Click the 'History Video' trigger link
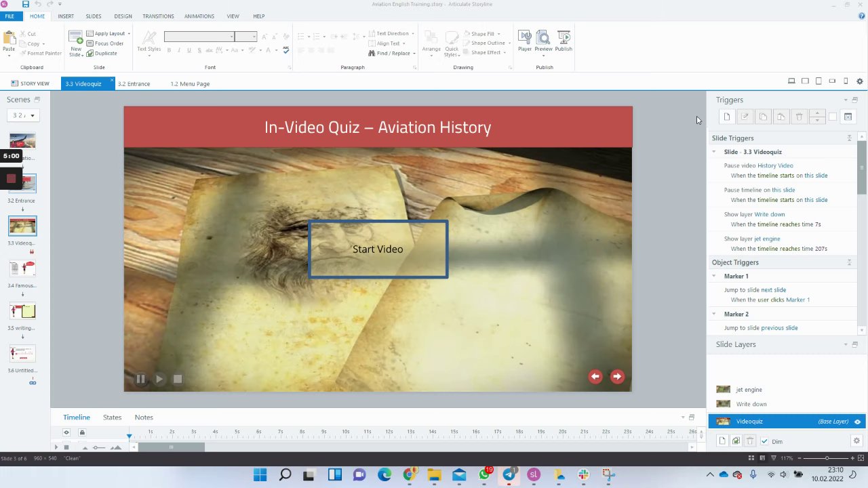 (775, 165)
